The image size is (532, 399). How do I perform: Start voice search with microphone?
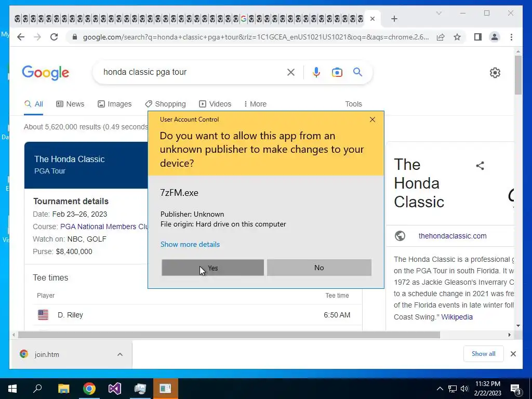click(316, 72)
